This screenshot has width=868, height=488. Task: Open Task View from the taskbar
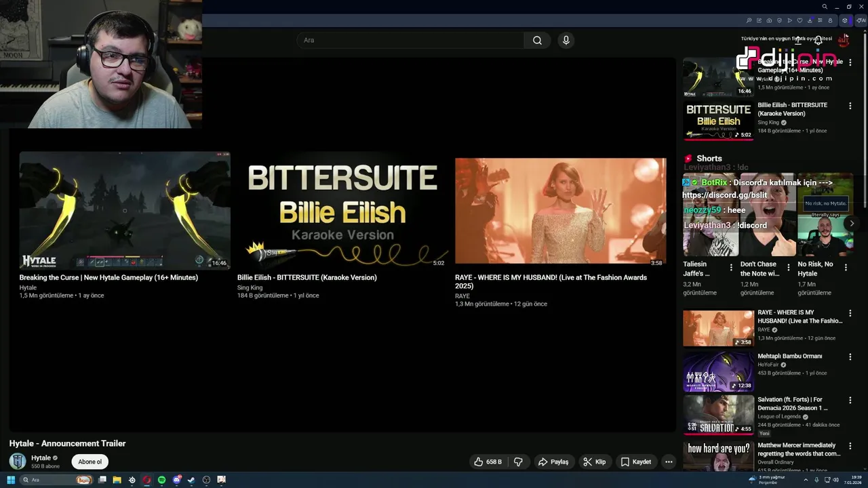tap(102, 480)
